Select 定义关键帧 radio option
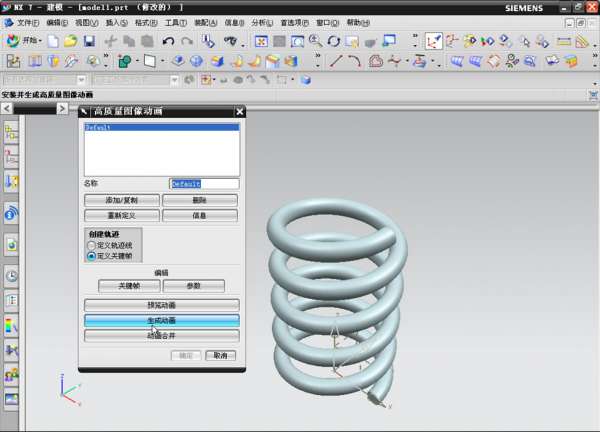 (93, 256)
